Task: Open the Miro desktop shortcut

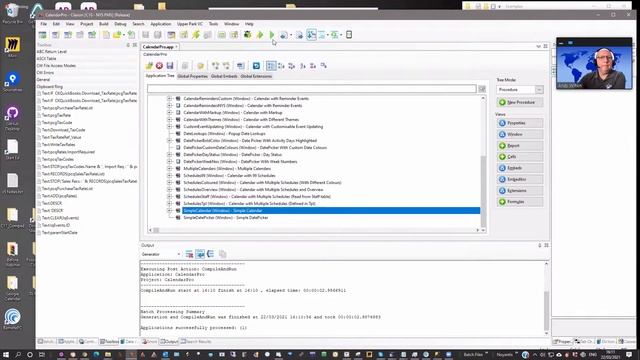Action: (x=12, y=46)
